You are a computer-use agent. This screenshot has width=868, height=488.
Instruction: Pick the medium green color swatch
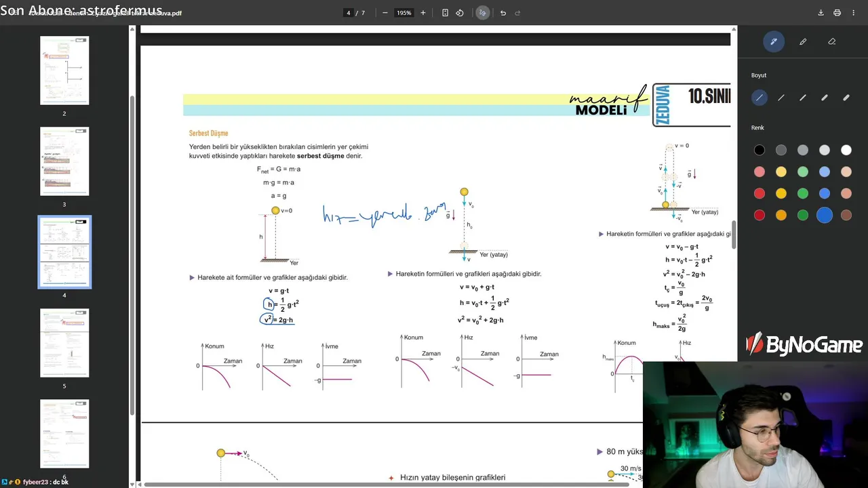[x=803, y=194]
